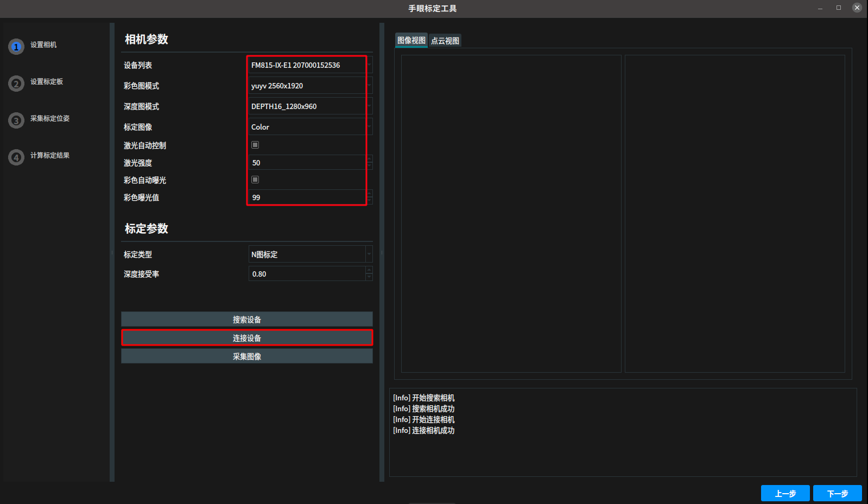Select step 3 circle icon 采集标定位姿
868x504 pixels.
coord(16,120)
